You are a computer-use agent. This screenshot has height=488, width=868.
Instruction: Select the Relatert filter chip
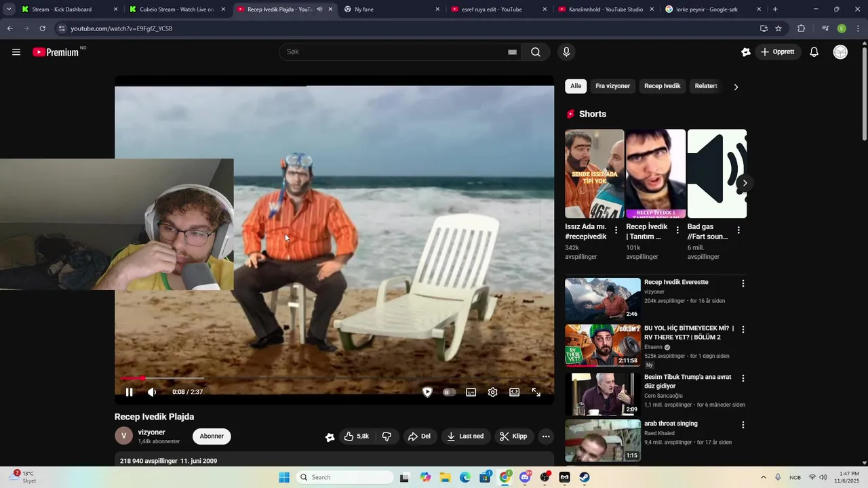706,86
